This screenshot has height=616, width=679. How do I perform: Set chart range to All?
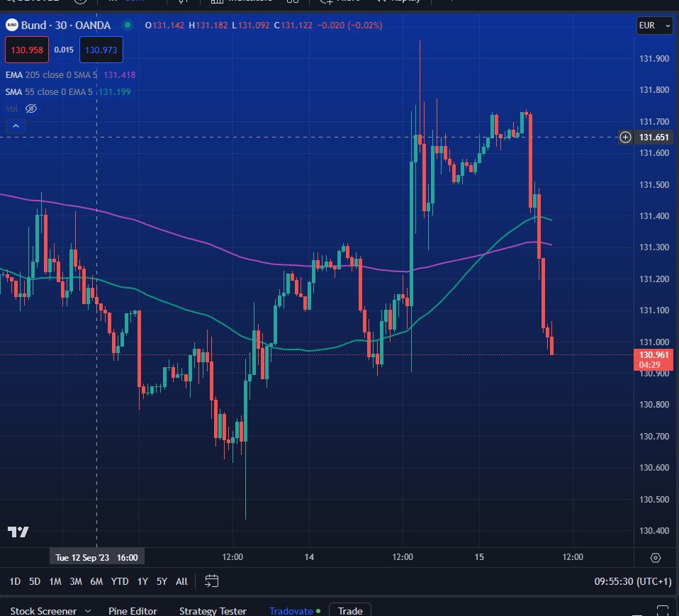[181, 581]
